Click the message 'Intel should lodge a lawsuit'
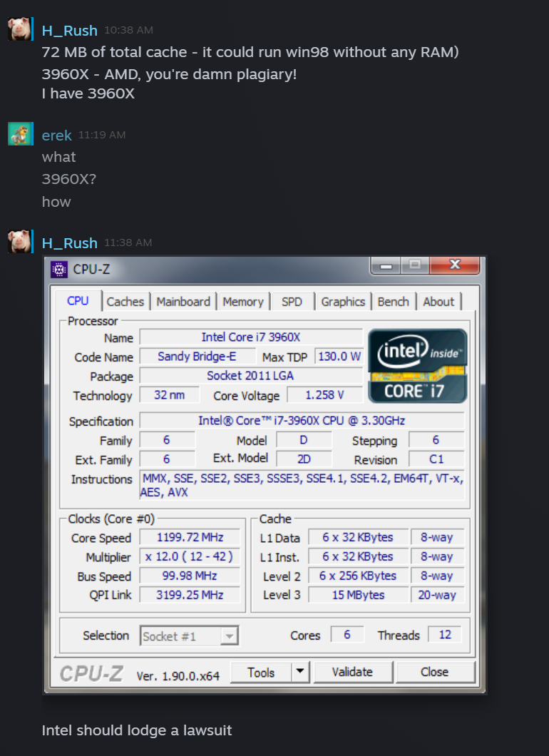 (137, 730)
